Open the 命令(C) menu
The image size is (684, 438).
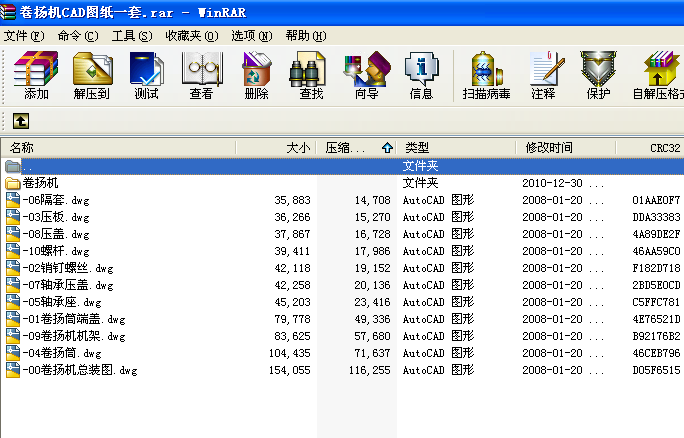[78, 36]
